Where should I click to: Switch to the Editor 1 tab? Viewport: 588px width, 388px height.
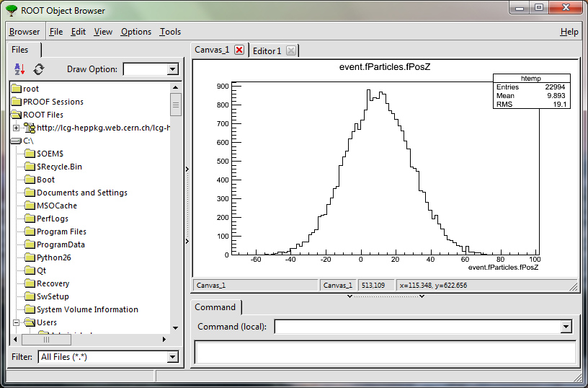pos(267,50)
